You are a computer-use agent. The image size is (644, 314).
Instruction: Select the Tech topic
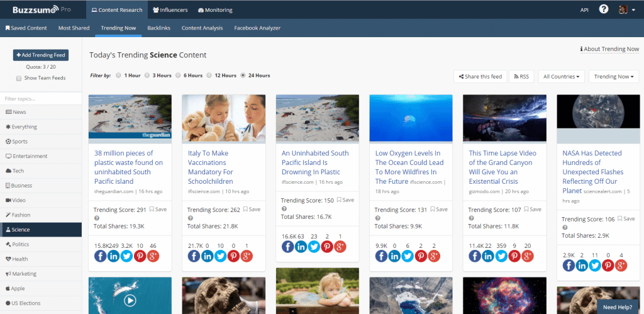(x=41, y=171)
